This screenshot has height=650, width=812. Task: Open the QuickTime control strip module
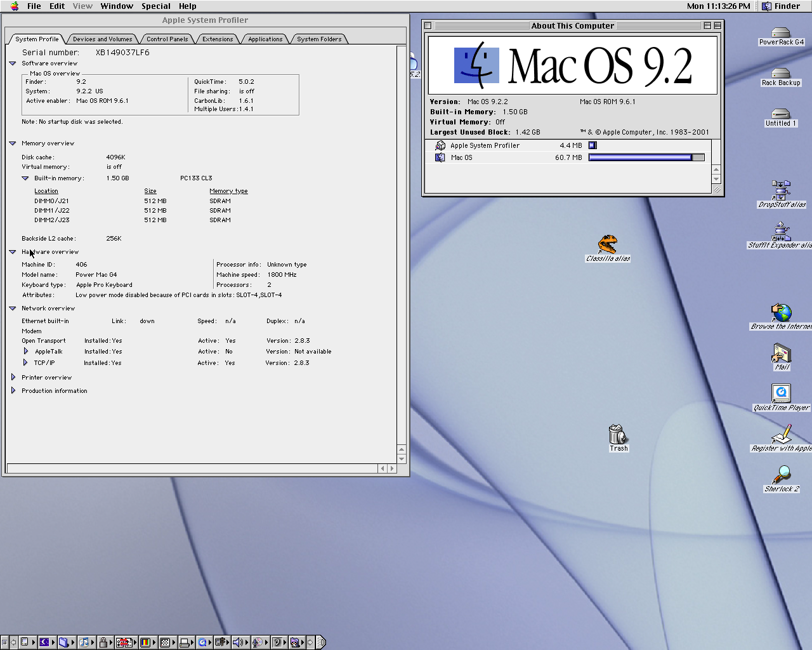point(204,642)
